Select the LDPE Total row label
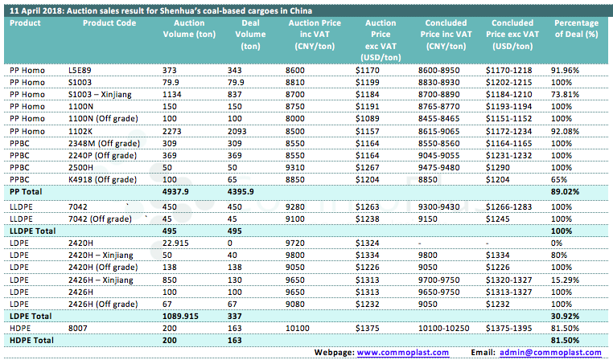The image size is (613, 364). click(31, 317)
